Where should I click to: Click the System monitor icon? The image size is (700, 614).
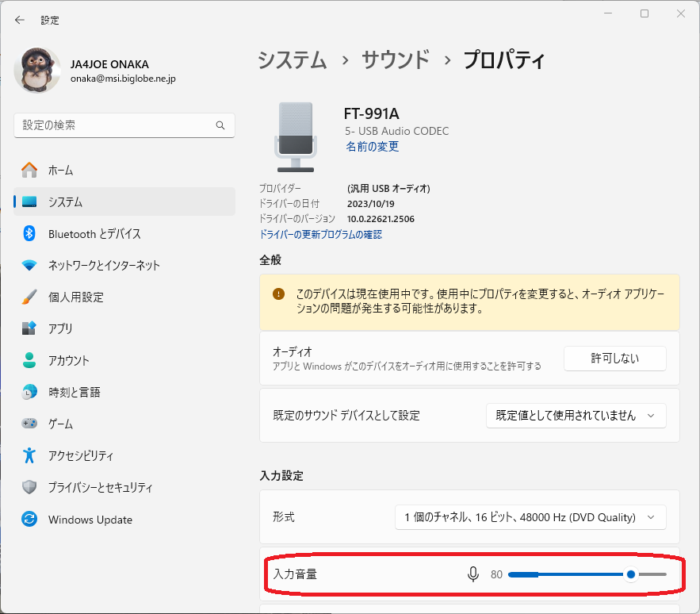coord(29,201)
